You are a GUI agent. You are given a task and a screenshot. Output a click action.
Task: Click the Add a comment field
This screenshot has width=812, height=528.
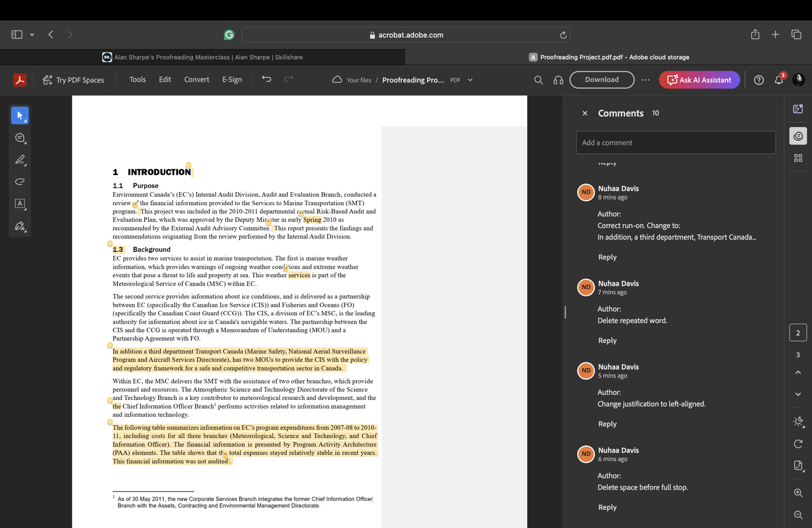(676, 143)
